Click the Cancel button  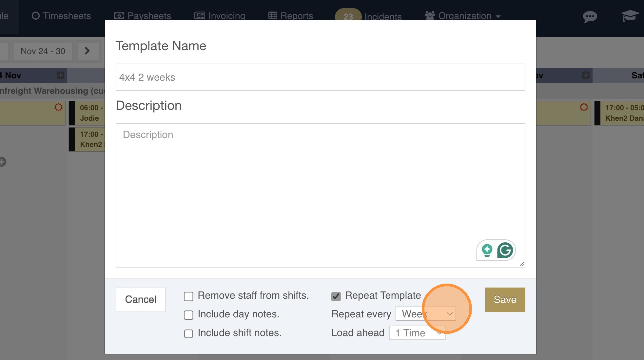(x=141, y=299)
